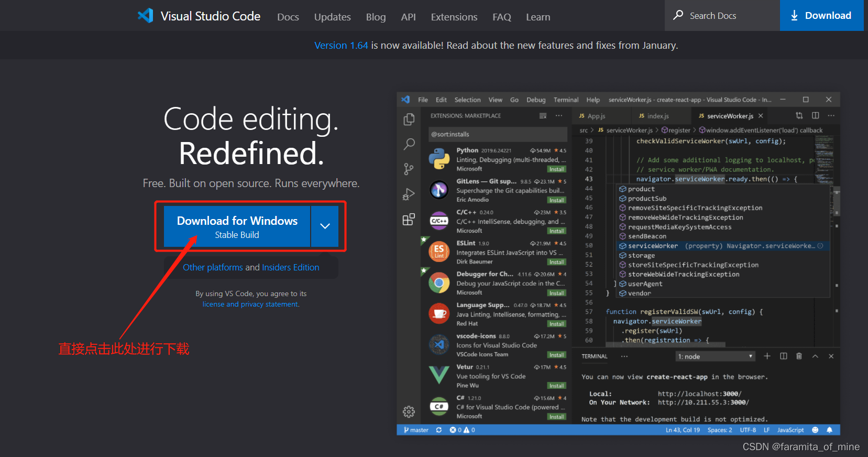
Task: Open the terminal selector 1: node dropdown
Action: [715, 356]
